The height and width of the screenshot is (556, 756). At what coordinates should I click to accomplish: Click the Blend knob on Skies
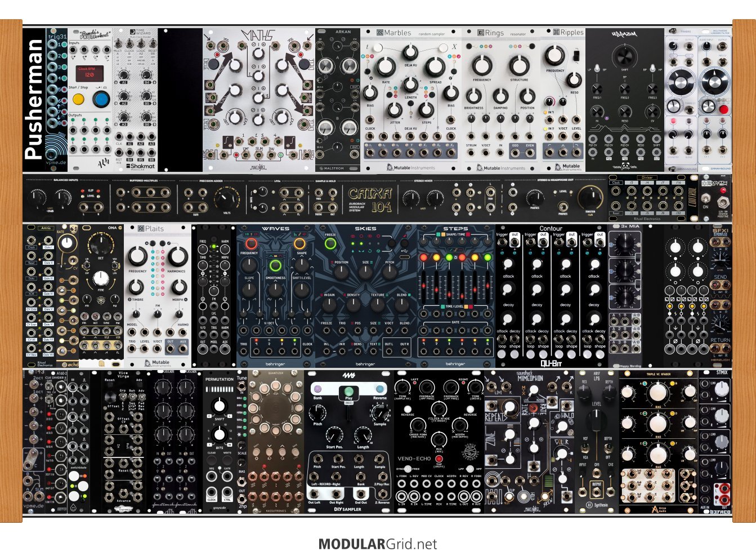click(x=401, y=305)
